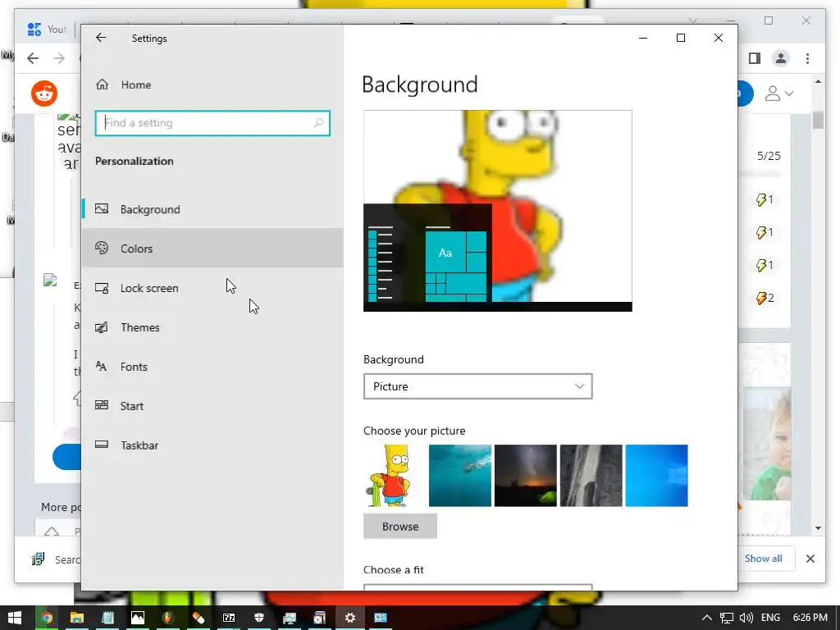Open the Lock screen settings page

212,288
